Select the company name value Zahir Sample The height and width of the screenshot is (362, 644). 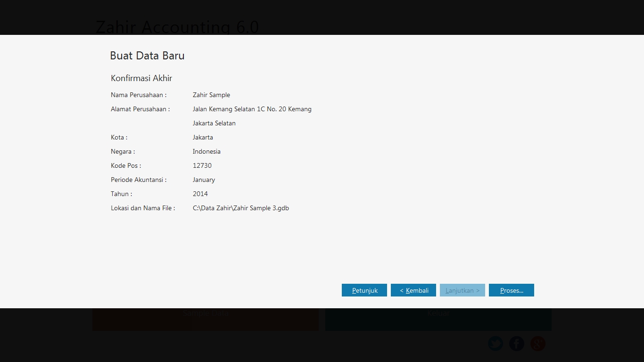click(211, 95)
